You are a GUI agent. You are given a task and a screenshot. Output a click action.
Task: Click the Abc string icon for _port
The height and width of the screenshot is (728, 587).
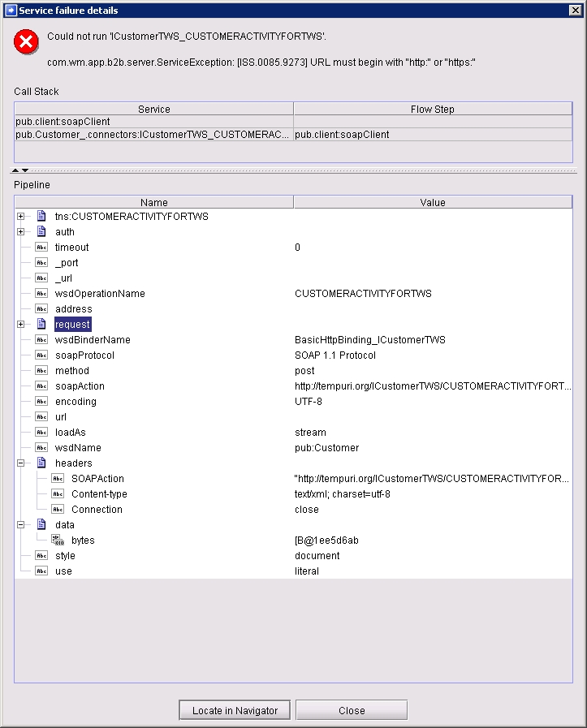tap(41, 262)
